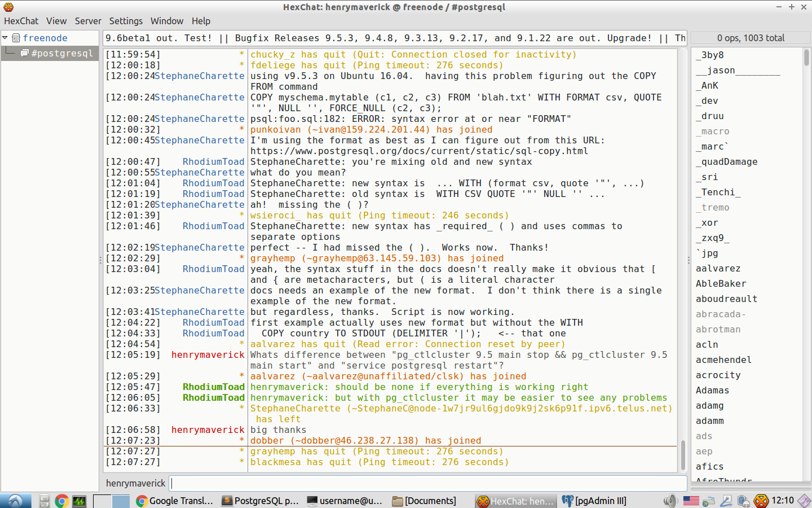Click the chat area vertical scrollbar
This screenshot has height=508, width=812.
[683, 455]
